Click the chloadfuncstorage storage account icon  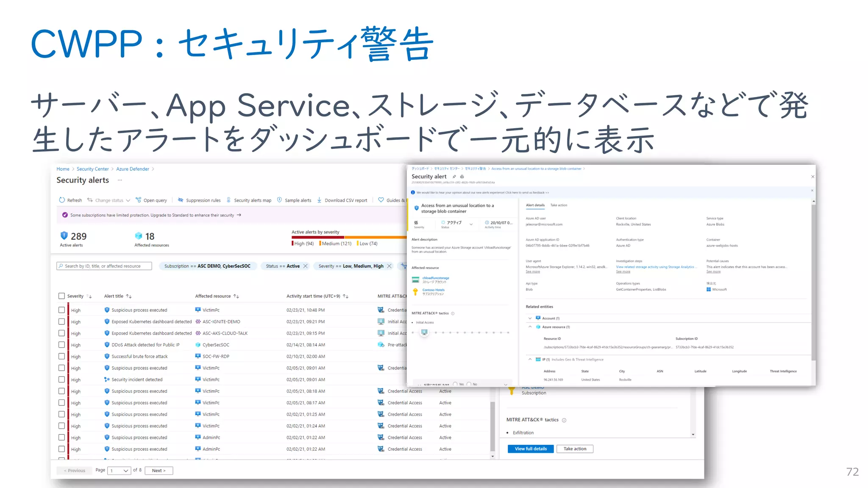point(415,280)
